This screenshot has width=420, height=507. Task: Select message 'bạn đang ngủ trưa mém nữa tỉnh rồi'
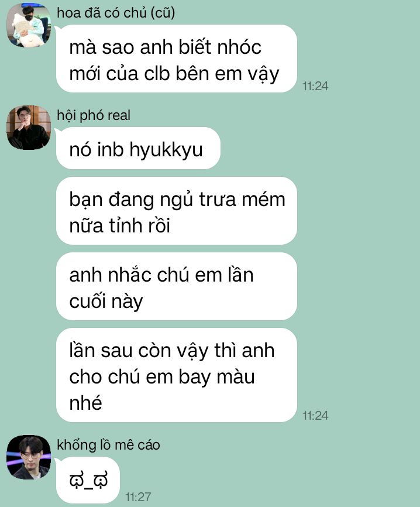coord(177,211)
